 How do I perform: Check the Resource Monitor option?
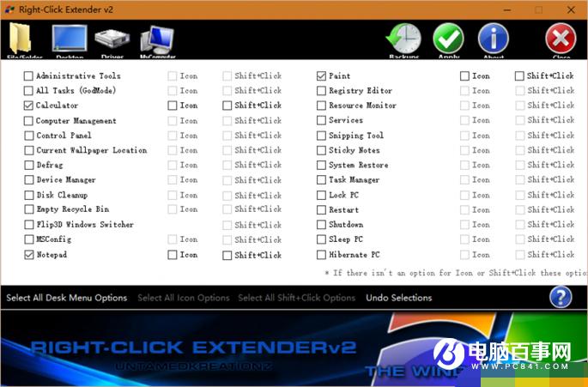pos(321,106)
